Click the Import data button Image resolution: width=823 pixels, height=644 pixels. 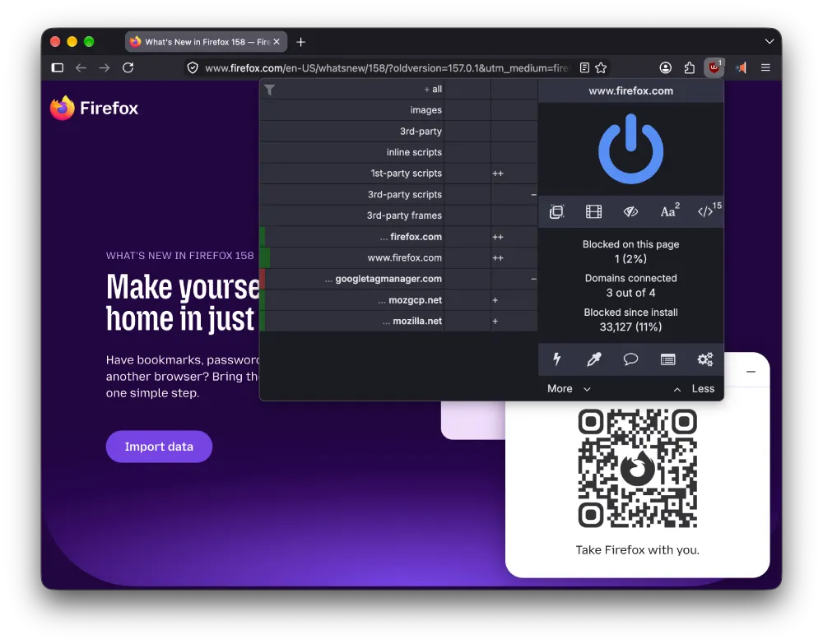pyautogui.click(x=159, y=447)
